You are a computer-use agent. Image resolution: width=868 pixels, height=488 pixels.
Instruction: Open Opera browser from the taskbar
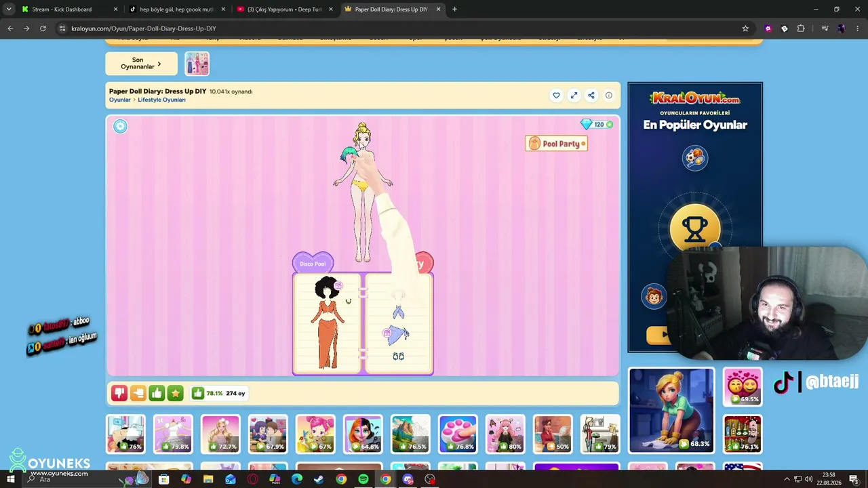click(x=253, y=479)
